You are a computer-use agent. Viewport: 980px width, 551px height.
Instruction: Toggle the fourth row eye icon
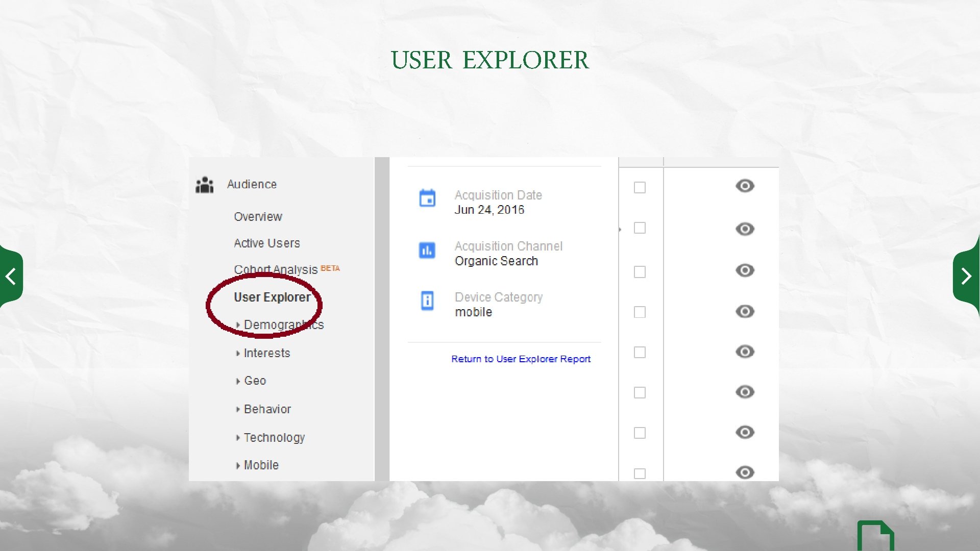pos(745,311)
